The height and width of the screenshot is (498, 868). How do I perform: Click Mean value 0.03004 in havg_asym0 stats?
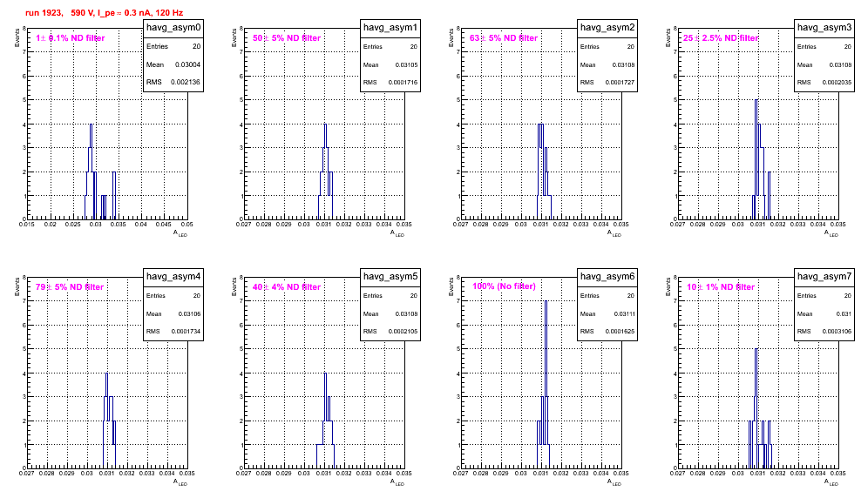[187, 64]
